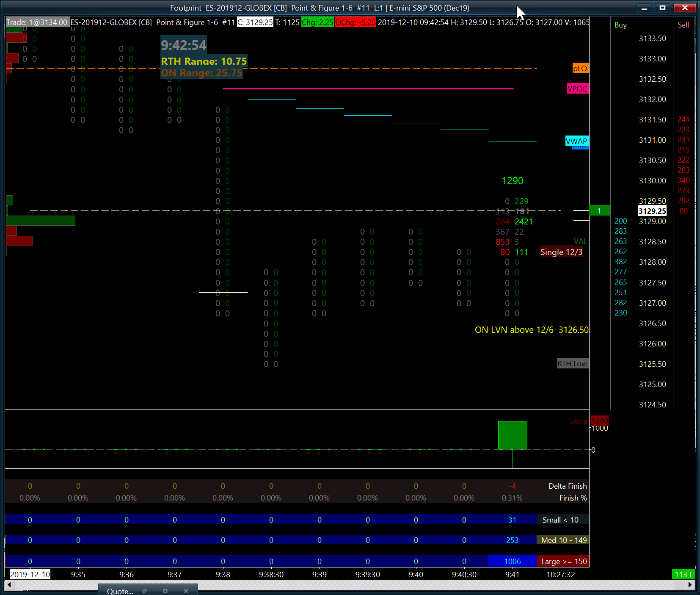
Task: Click the Quote... window title
Action: 120,591
